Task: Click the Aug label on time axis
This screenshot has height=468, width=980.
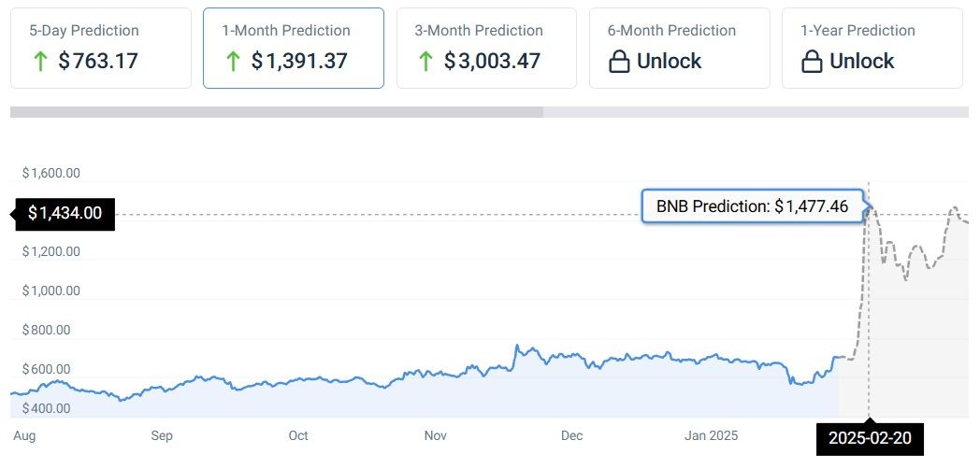Action: click(x=24, y=436)
